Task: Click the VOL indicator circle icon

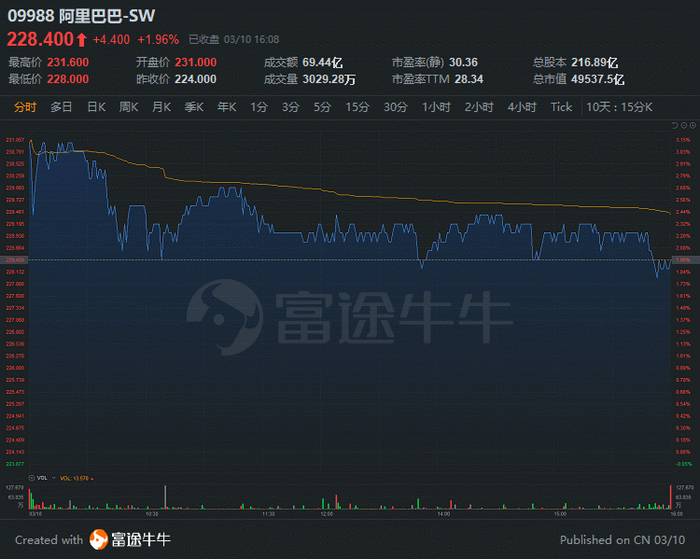Action: coord(32,478)
